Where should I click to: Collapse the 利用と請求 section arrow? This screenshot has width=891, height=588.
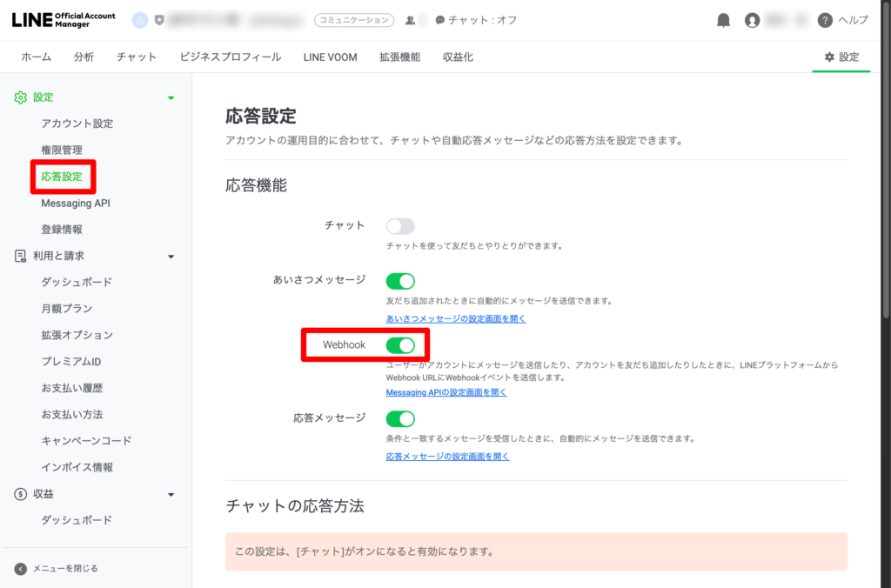[x=171, y=257]
